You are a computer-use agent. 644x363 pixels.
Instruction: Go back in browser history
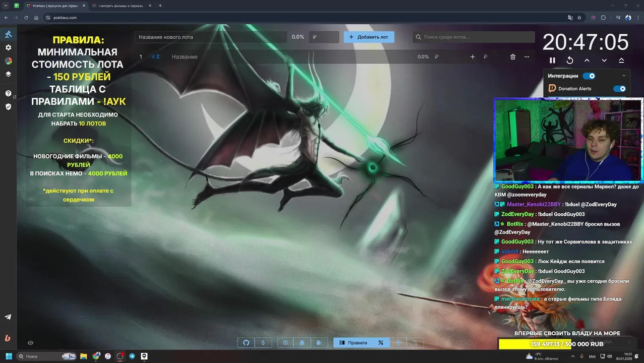(x=6, y=18)
